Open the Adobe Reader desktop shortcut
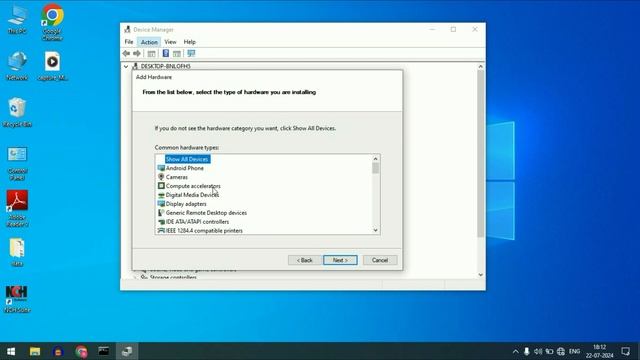The image size is (640, 360). click(x=17, y=208)
